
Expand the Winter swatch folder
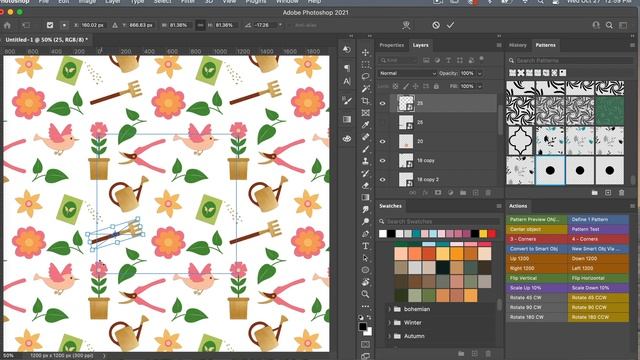pos(390,322)
